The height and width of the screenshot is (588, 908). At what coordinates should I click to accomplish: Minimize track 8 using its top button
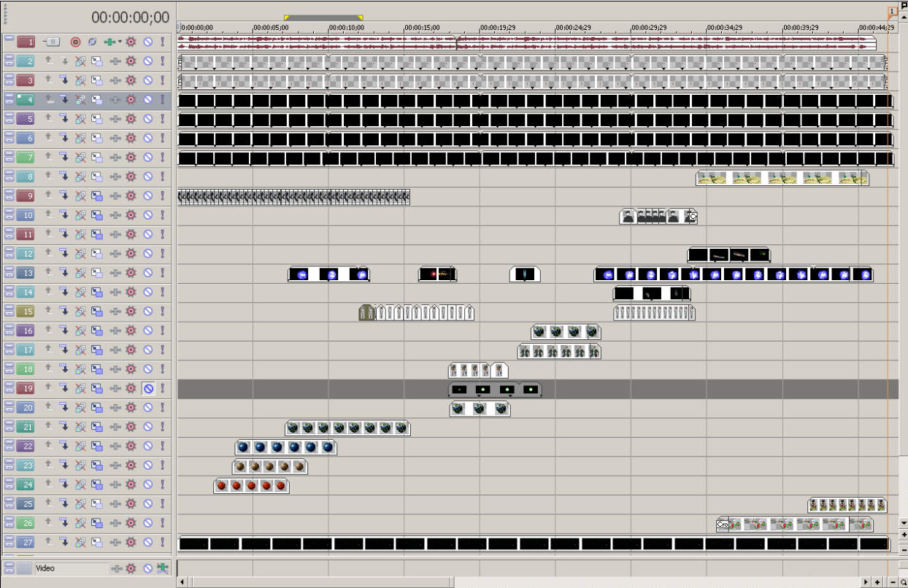9,173
